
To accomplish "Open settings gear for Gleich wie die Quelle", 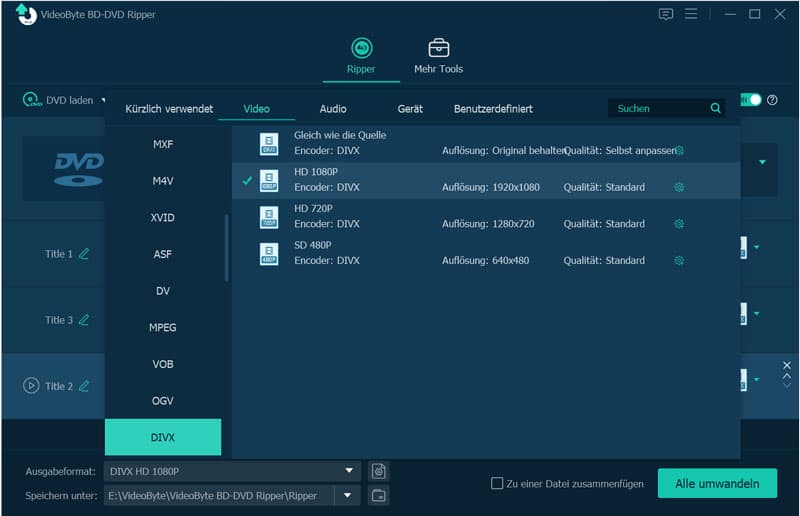I will (x=679, y=151).
